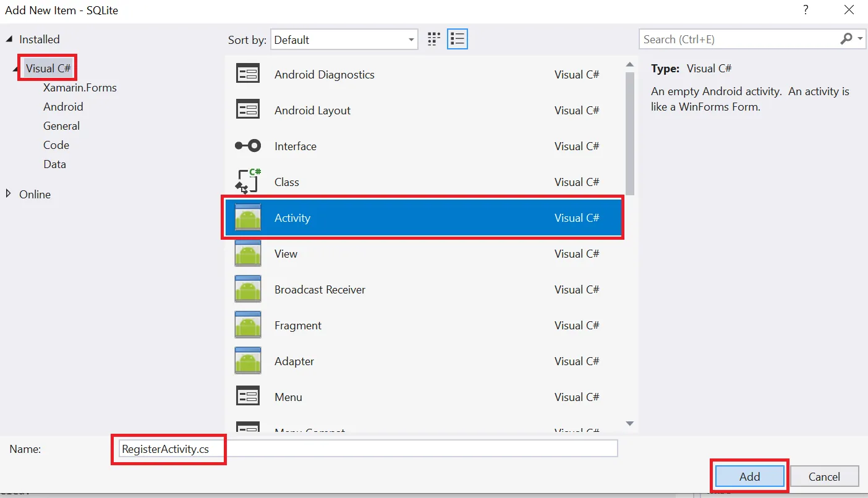
Task: Choose the C# Class template icon
Action: point(248,182)
